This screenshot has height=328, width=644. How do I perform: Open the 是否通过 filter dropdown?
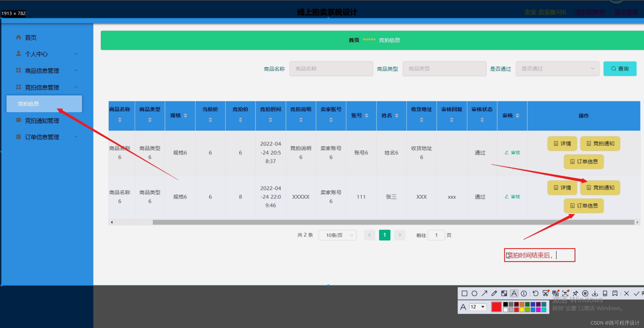[x=557, y=69]
